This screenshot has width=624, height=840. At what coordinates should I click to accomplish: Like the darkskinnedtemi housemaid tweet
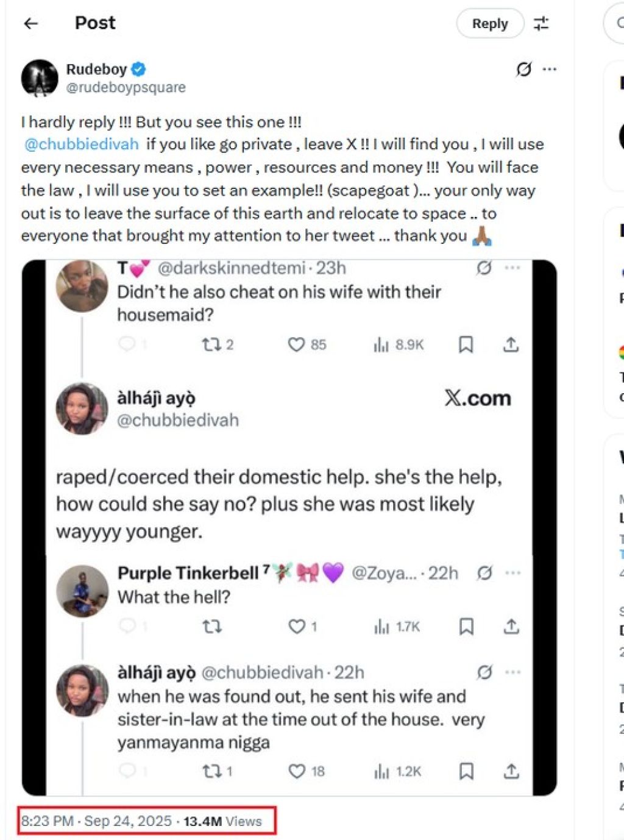tap(296, 345)
